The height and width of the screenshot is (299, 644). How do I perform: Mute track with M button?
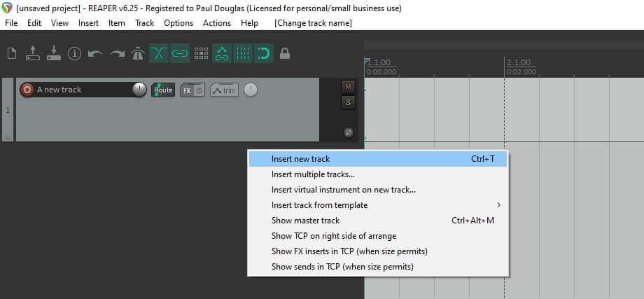tap(348, 87)
